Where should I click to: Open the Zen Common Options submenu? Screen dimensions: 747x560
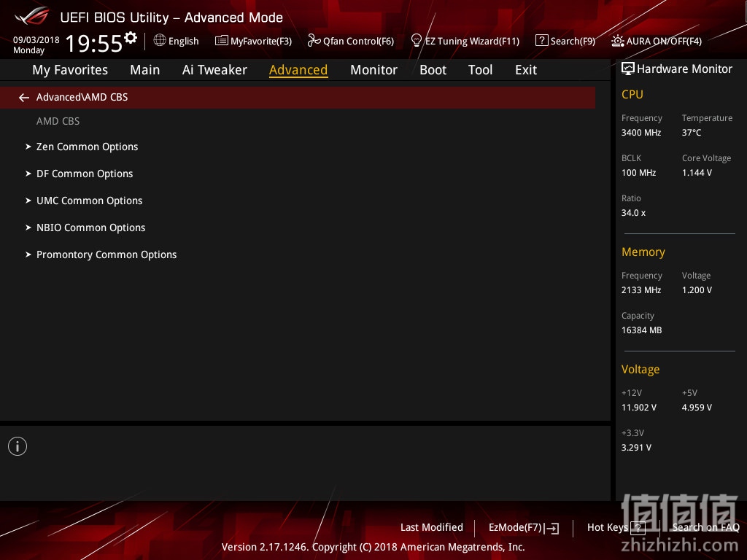tap(88, 147)
